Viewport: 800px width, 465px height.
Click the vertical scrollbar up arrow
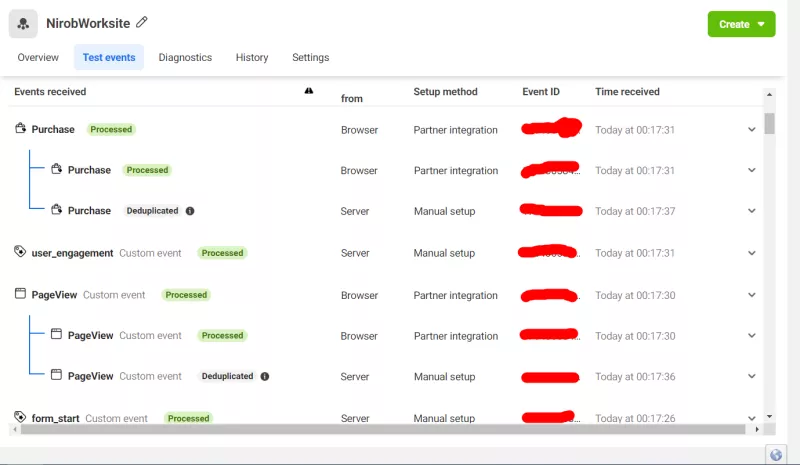click(x=769, y=94)
